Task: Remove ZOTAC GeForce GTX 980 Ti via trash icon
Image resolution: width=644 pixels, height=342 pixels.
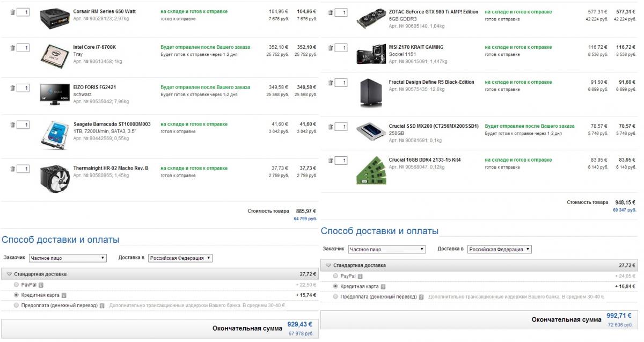Action: point(331,12)
